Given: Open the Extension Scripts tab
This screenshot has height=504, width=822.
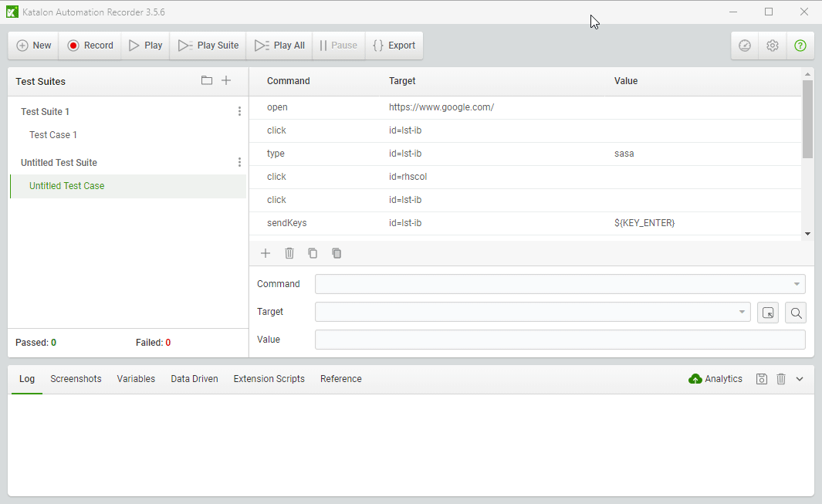Looking at the screenshot, I should [x=269, y=379].
